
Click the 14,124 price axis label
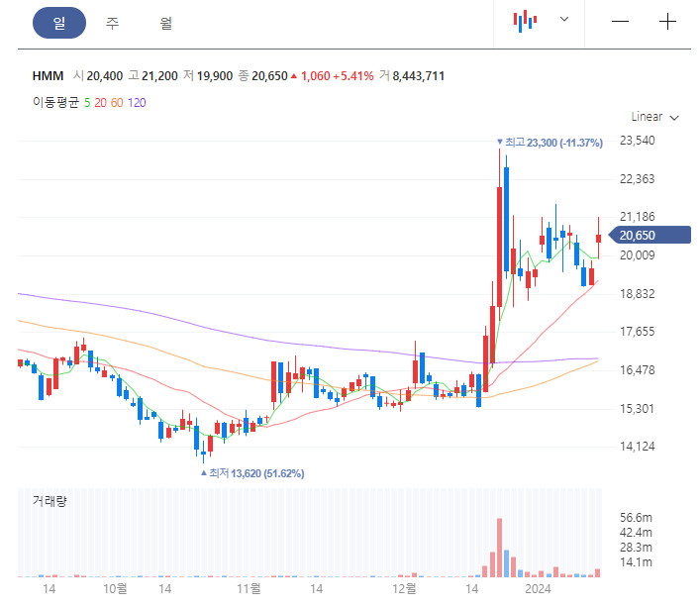637,447
